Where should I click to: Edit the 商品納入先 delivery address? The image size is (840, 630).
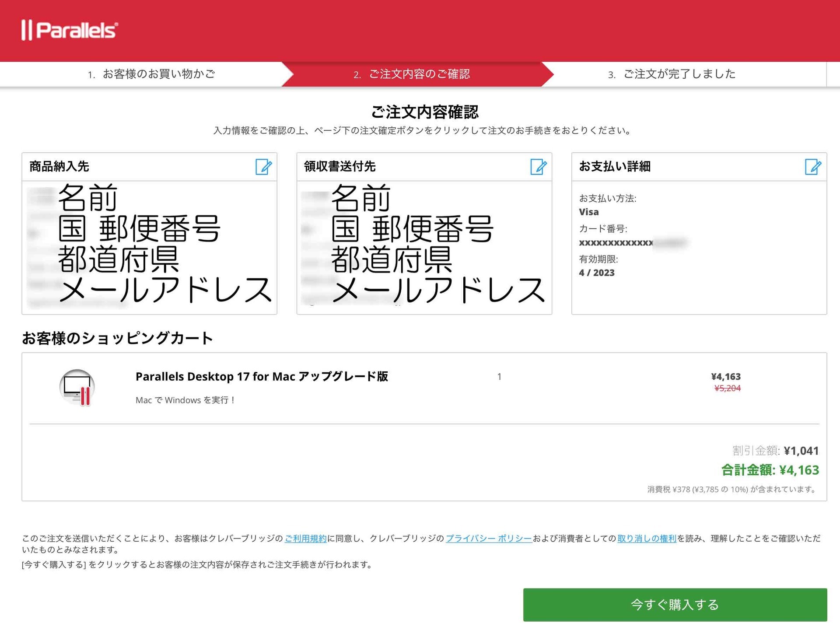264,167
